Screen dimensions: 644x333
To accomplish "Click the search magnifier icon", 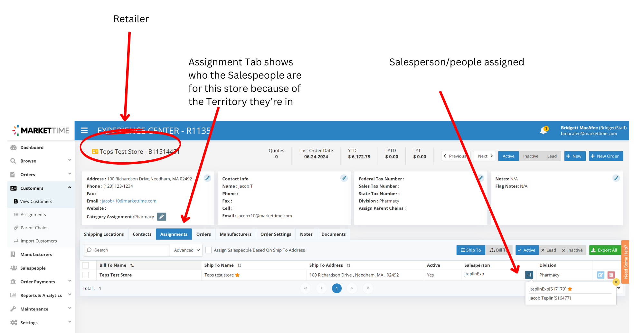I will pyautogui.click(x=89, y=250).
